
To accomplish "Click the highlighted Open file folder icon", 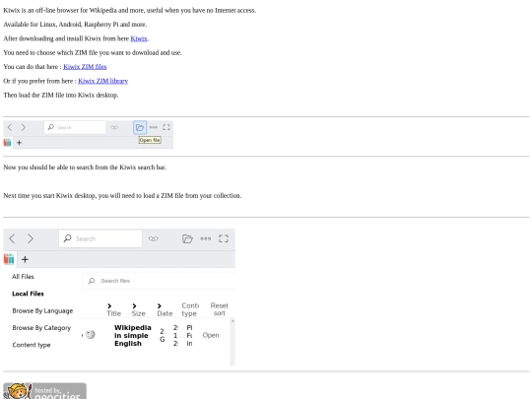I will (140, 127).
